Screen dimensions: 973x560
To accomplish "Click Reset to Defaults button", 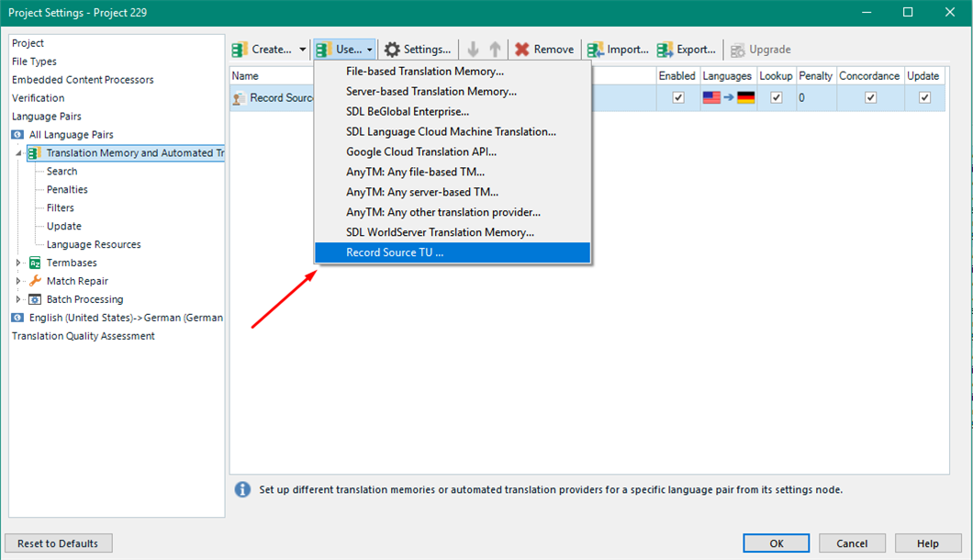I will point(58,543).
